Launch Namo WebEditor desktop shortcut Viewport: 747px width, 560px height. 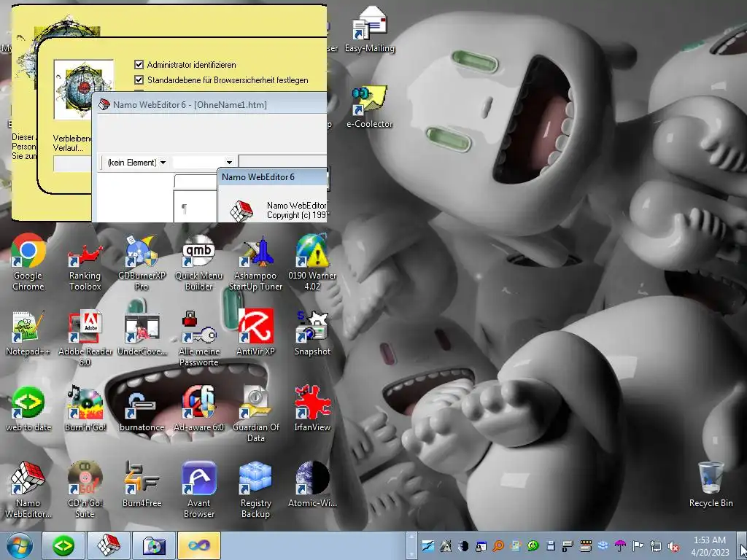[28, 489]
